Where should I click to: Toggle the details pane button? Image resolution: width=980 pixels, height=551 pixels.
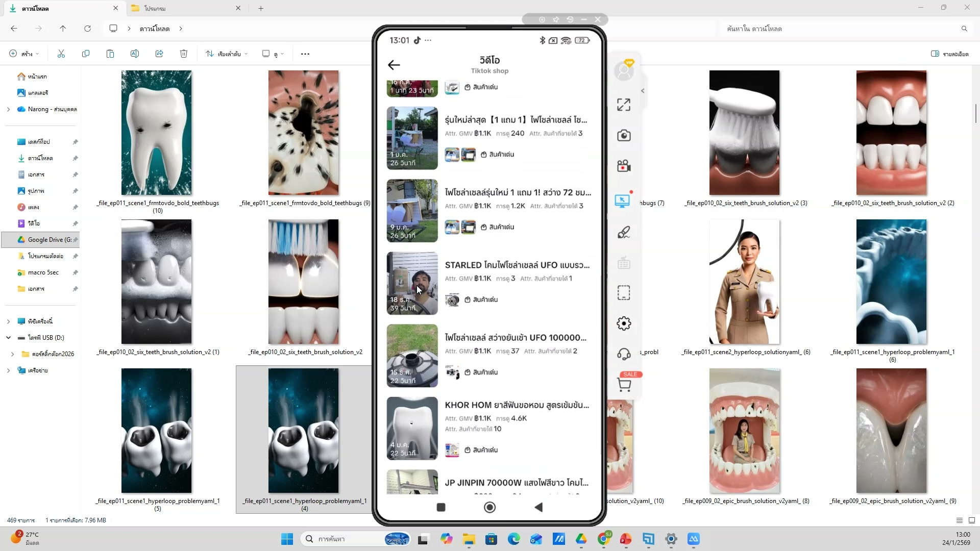point(949,54)
